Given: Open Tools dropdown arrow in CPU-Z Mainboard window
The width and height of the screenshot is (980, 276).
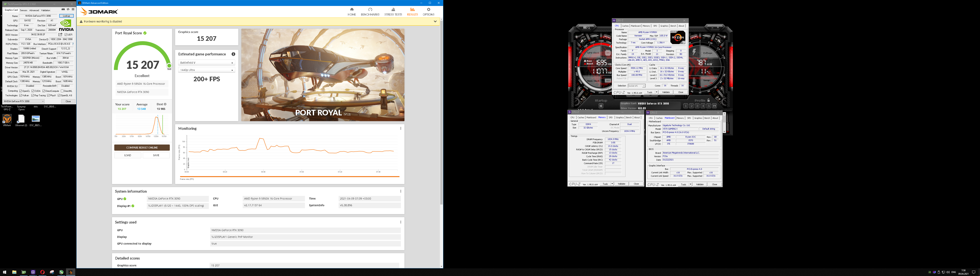Looking at the screenshot, I should (690, 185).
